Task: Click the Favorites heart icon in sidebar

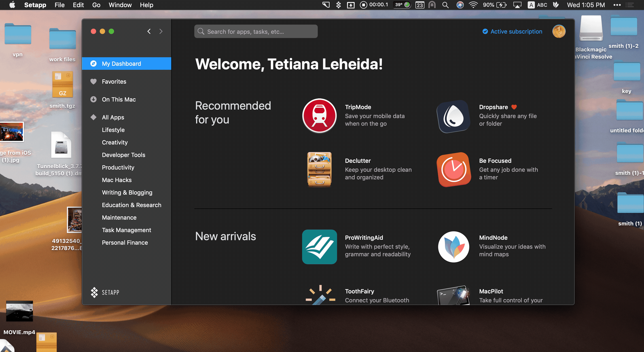Action: [x=93, y=81]
